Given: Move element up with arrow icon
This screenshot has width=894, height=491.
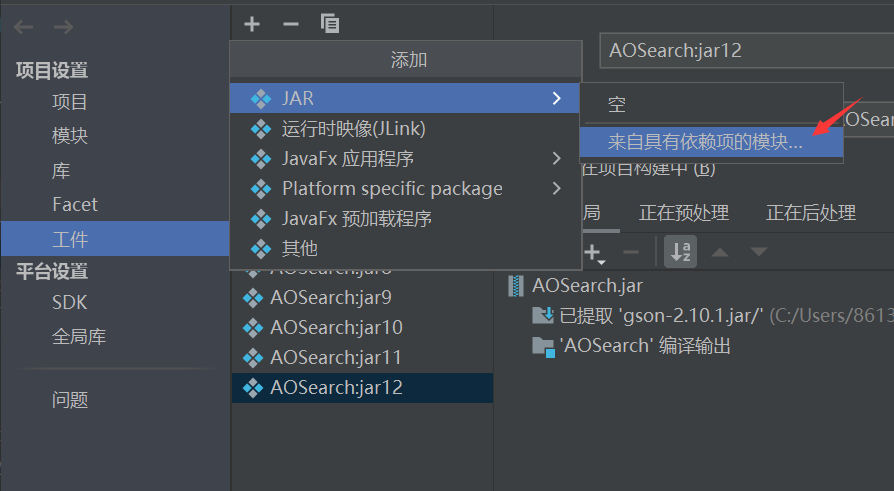Looking at the screenshot, I should (719, 253).
